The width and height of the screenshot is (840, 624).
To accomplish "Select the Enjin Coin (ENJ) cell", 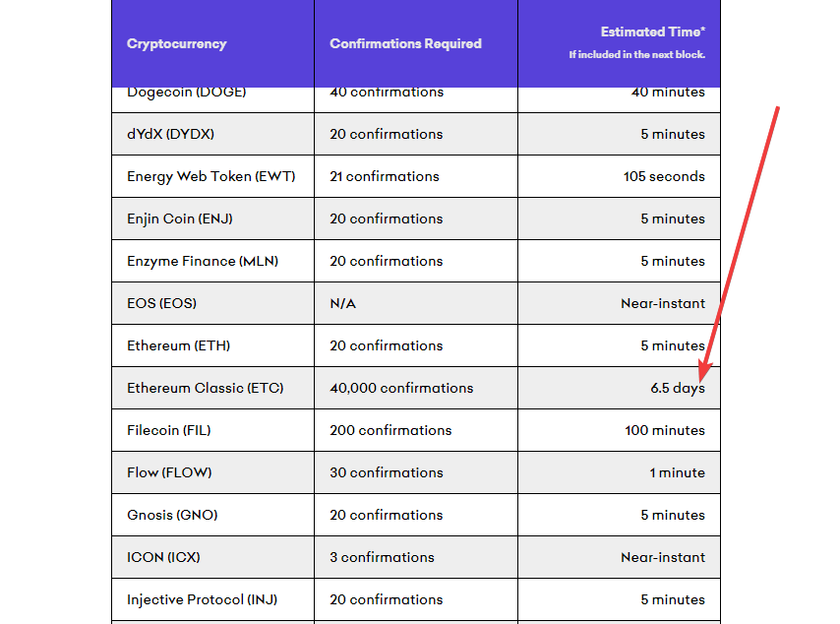I will click(179, 218).
